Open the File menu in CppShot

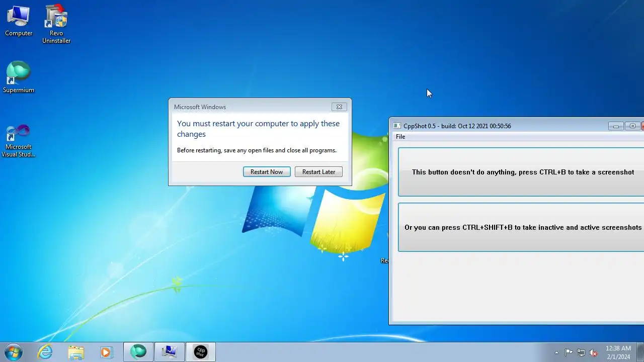[x=400, y=137]
